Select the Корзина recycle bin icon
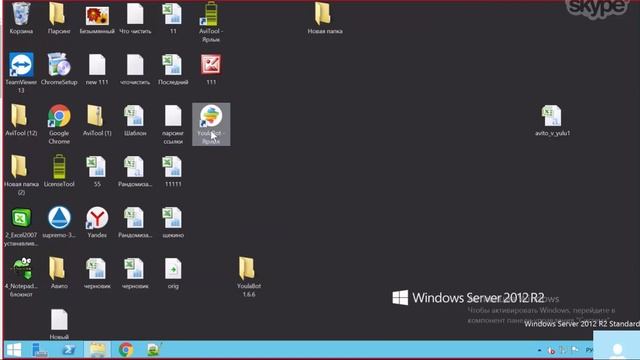Viewport: 640px width, 360px height. click(21, 18)
